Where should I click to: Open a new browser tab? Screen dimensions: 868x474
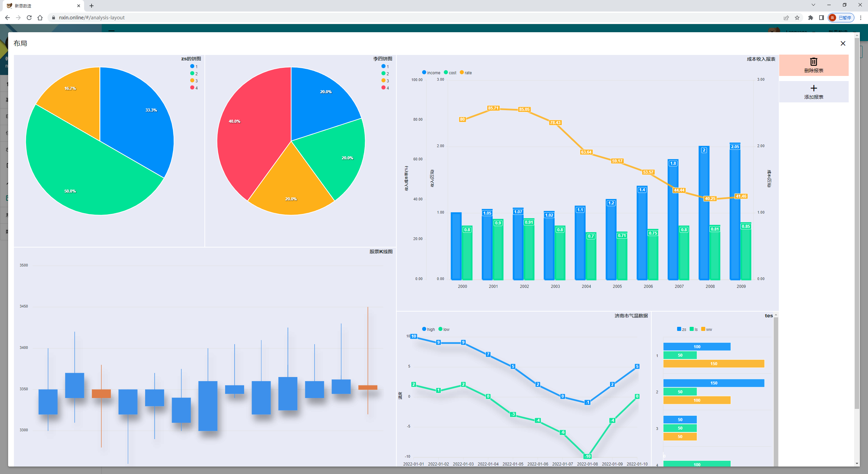click(x=92, y=6)
